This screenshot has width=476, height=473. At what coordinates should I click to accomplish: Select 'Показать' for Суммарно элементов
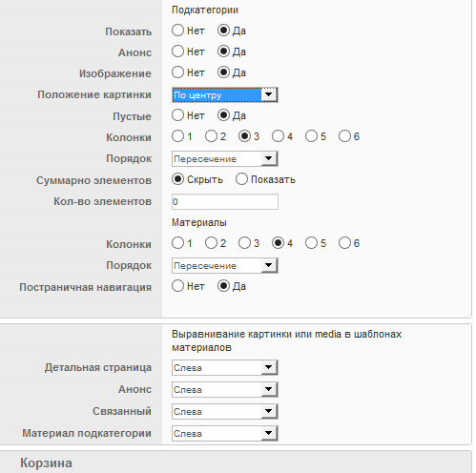tap(241, 179)
